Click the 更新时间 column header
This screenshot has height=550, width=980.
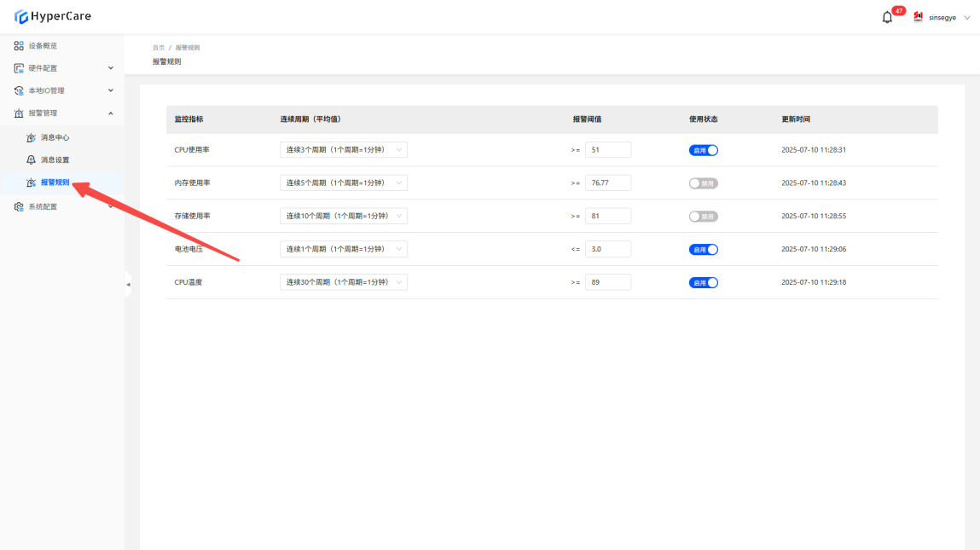[796, 119]
